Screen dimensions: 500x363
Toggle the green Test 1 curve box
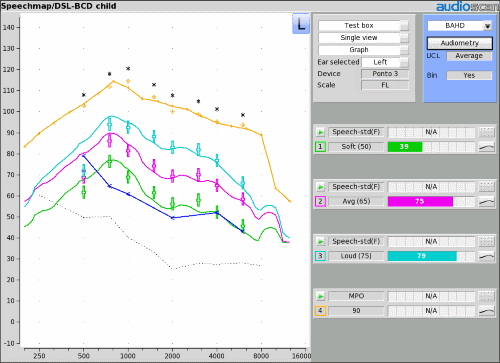[x=320, y=147]
